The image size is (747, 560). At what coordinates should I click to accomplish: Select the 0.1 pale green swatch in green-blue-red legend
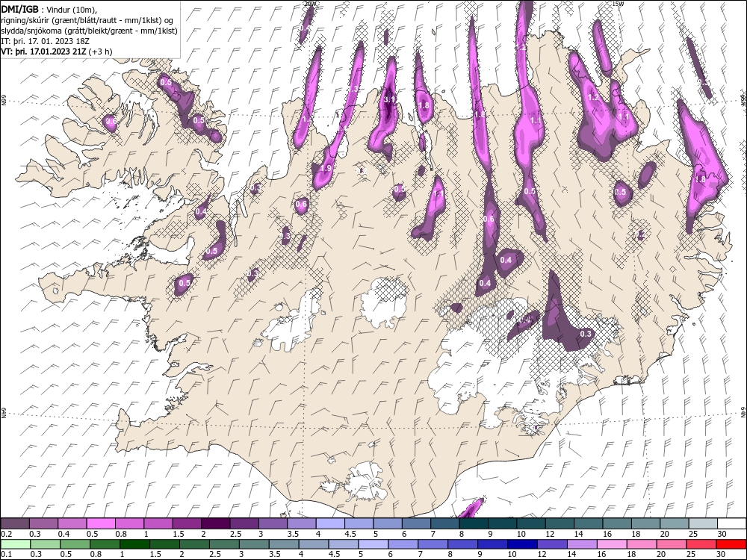15,544
